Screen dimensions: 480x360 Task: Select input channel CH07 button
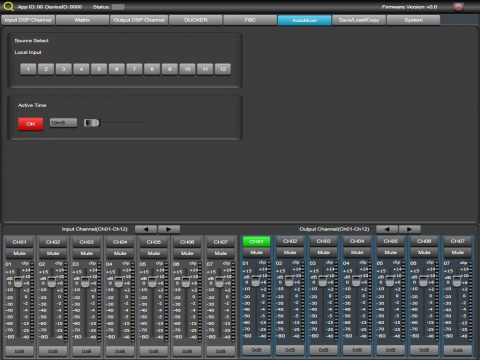220,242
